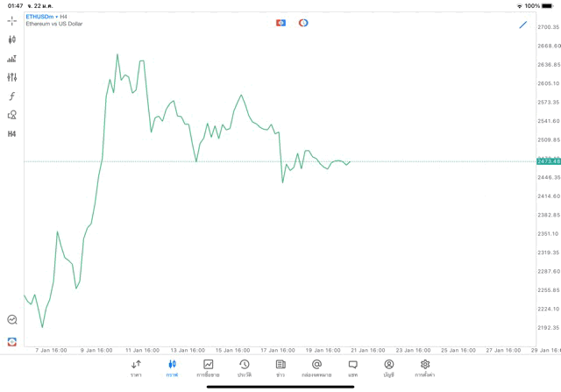Toggle the red-blue trade panel icon

280,23
